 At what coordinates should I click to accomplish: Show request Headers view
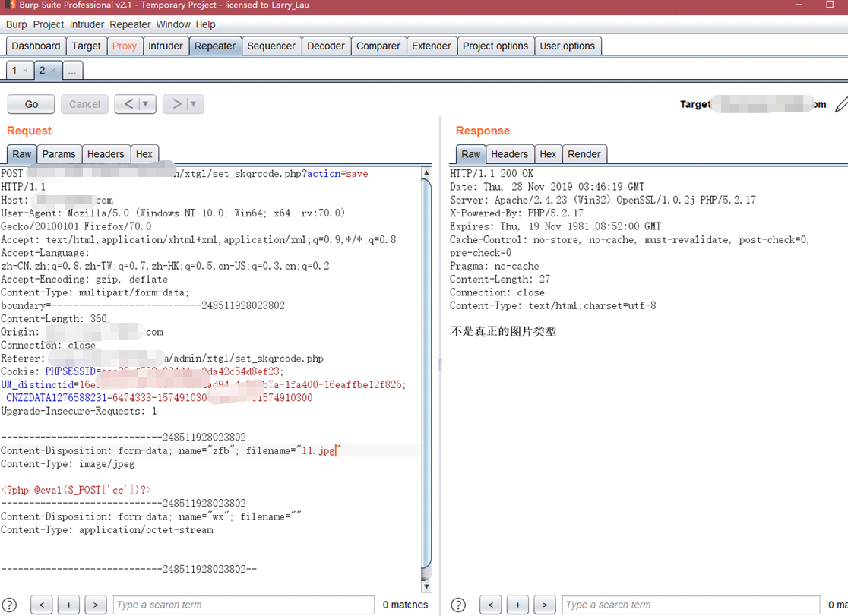pyautogui.click(x=106, y=154)
